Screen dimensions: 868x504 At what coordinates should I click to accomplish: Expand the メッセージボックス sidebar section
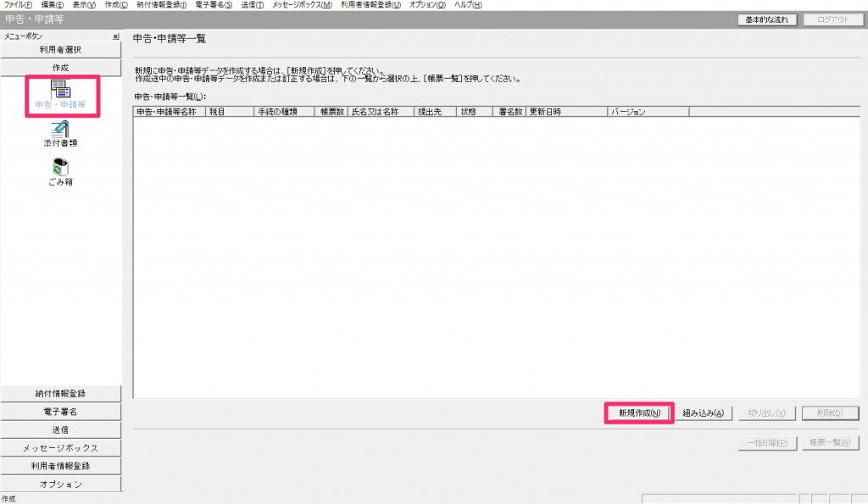[60, 447]
